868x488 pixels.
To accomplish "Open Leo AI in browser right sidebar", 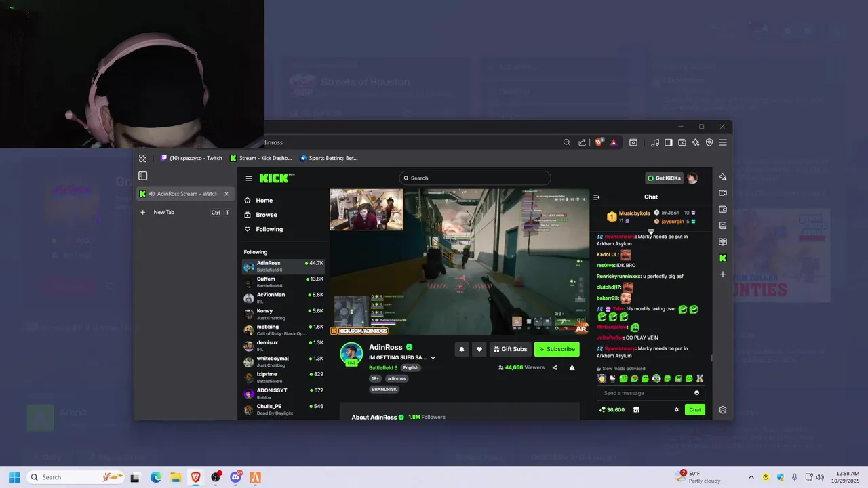I will point(723,177).
